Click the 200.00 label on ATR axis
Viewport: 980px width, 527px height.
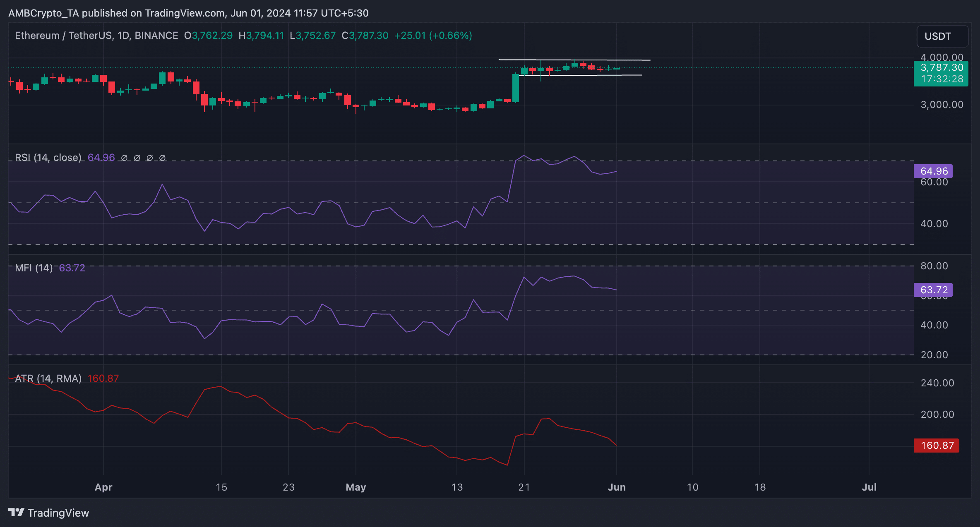pyautogui.click(x=937, y=414)
